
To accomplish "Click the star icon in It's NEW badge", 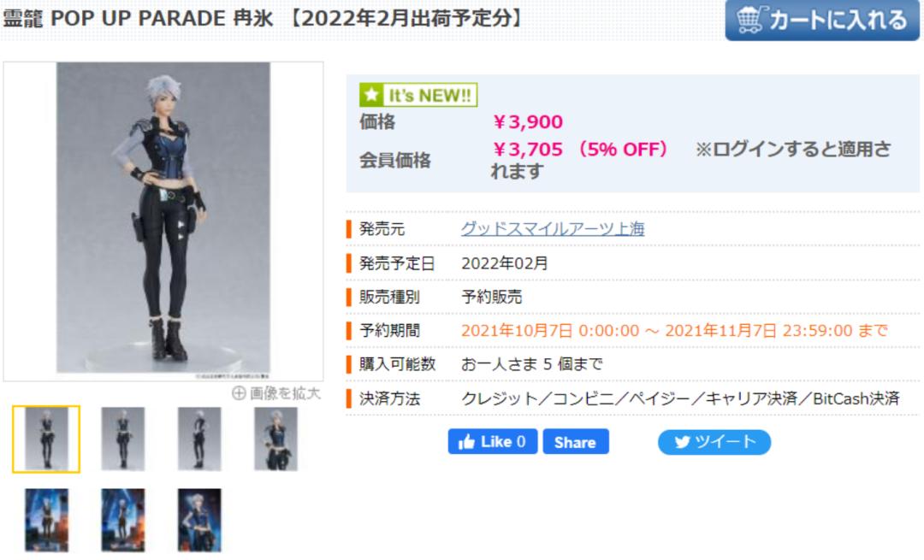I will click(371, 95).
